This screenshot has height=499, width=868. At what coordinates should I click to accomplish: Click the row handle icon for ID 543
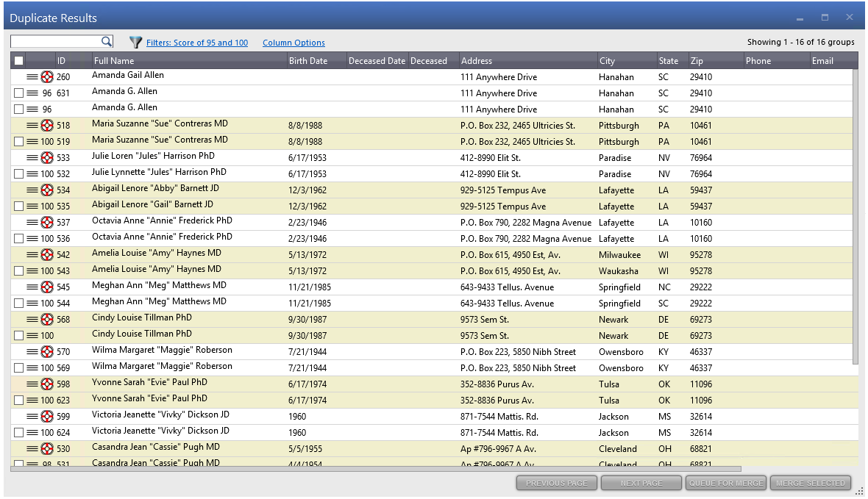point(32,271)
